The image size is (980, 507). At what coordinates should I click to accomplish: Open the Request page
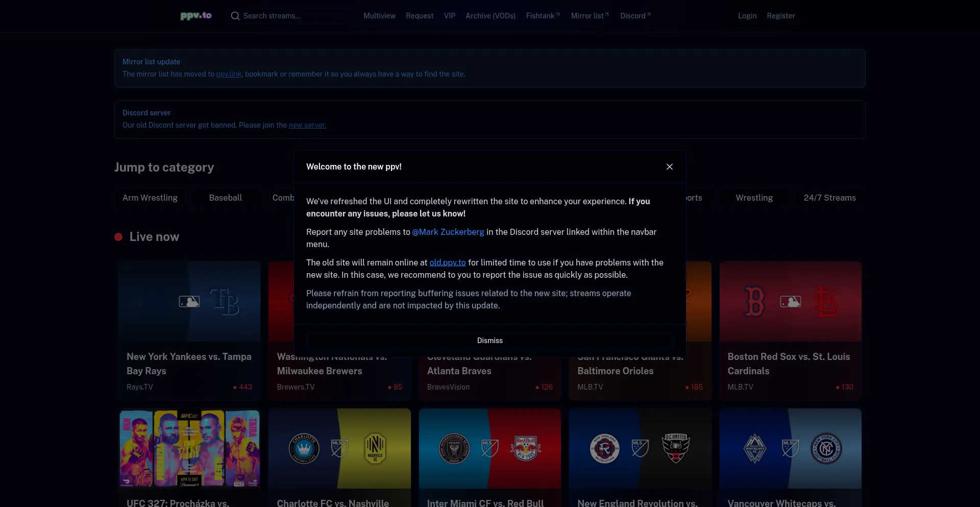point(420,16)
